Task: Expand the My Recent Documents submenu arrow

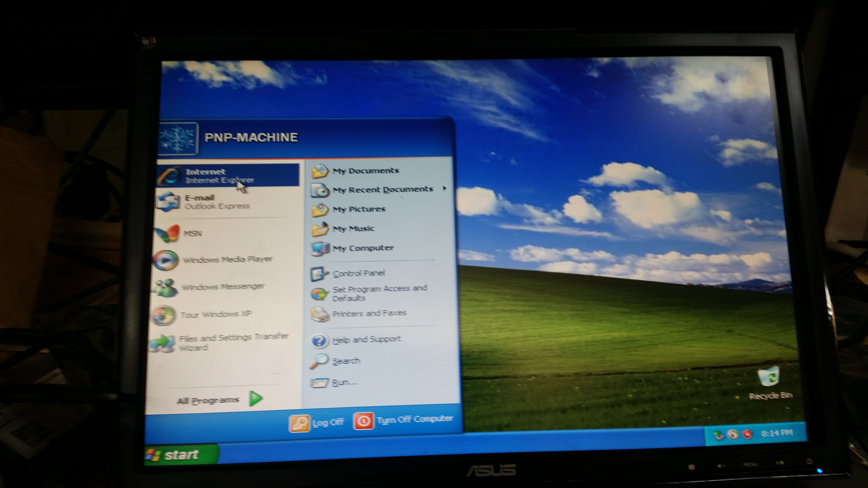Action: pos(445,188)
